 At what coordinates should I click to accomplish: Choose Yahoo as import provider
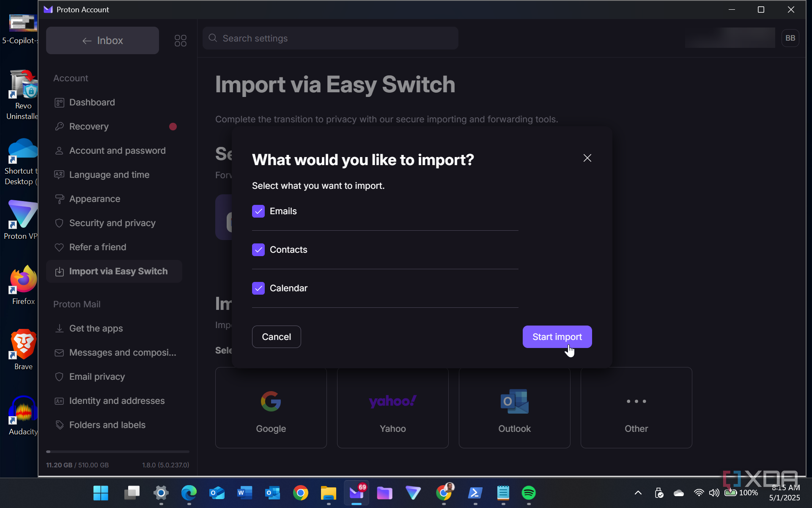point(393,408)
